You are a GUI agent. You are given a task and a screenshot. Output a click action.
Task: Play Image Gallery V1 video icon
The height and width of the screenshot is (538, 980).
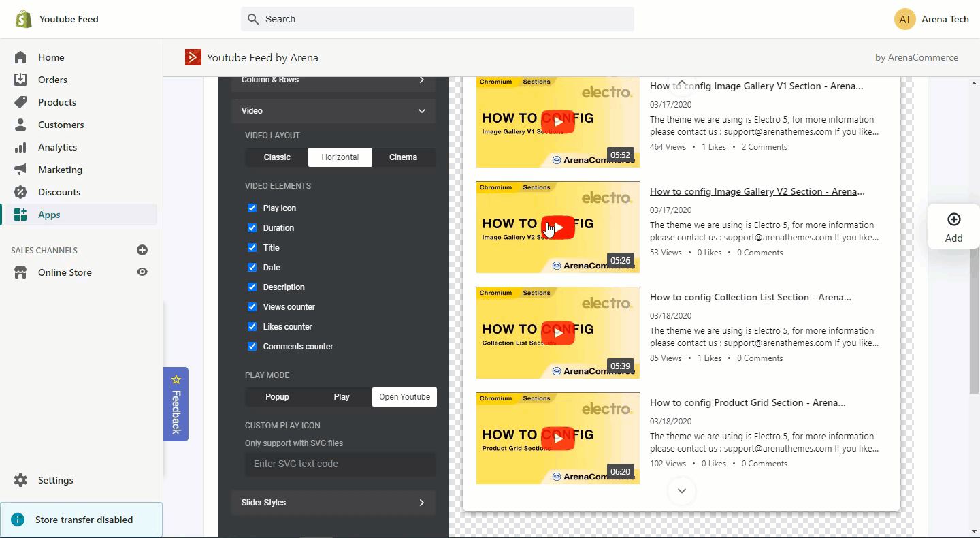tap(558, 122)
